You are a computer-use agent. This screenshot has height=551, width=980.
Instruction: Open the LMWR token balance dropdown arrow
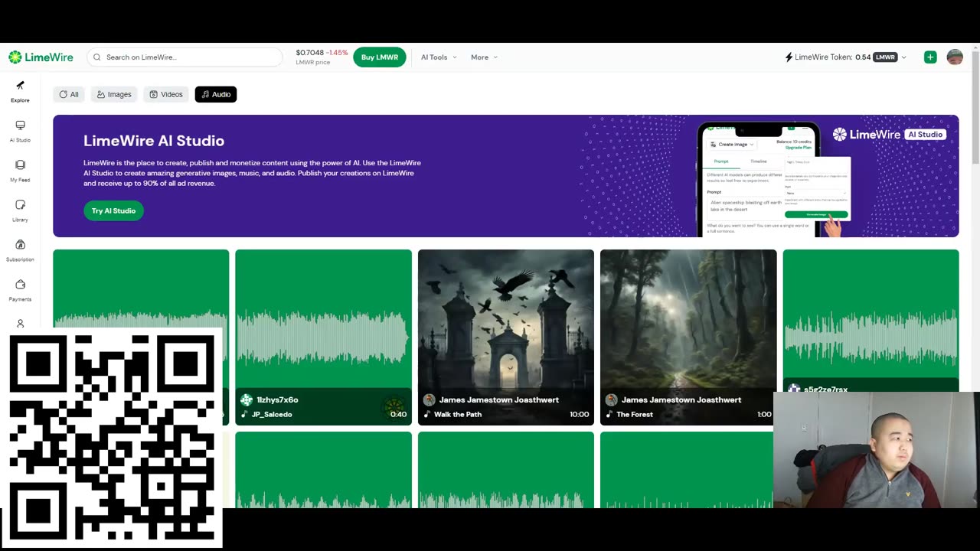coord(903,57)
